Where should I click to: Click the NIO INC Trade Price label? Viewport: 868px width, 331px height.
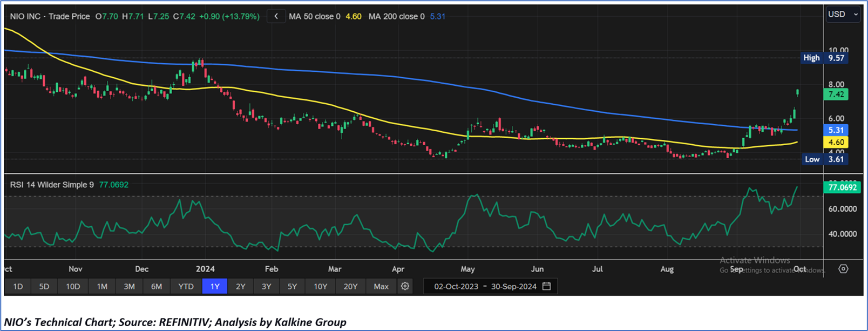[x=50, y=17]
